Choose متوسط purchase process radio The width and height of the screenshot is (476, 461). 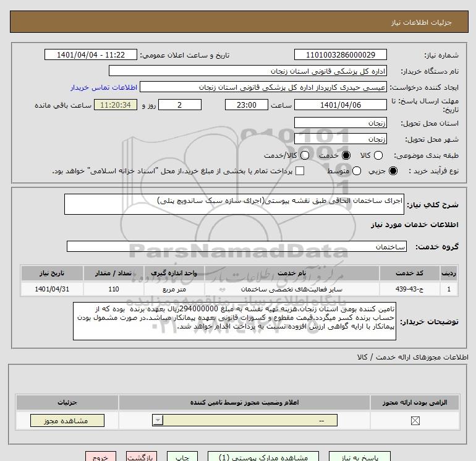coord(357,171)
